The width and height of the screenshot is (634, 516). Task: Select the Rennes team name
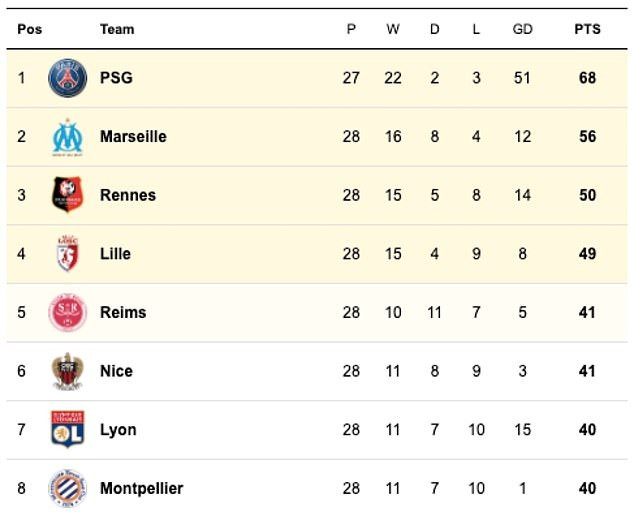pyautogui.click(x=128, y=195)
